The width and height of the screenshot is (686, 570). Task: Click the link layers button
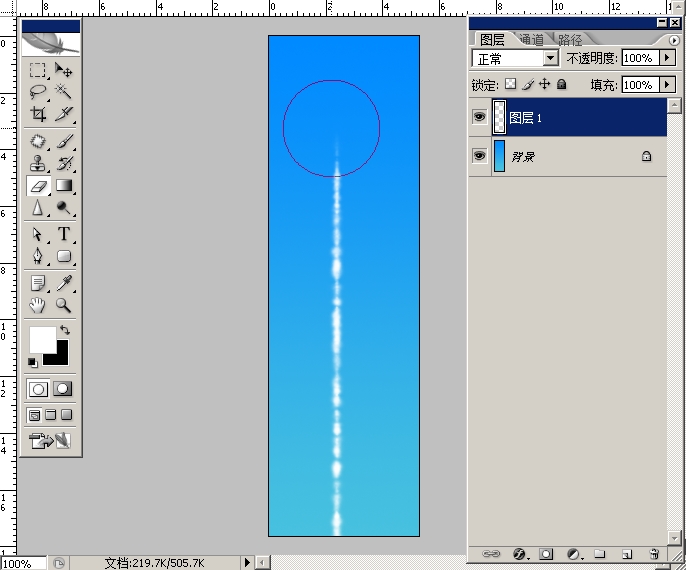(x=490, y=554)
